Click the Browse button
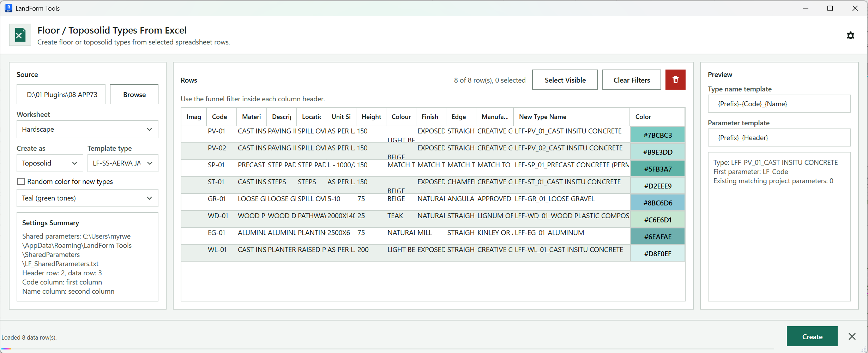The height and width of the screenshot is (353, 868). pyautogui.click(x=134, y=94)
